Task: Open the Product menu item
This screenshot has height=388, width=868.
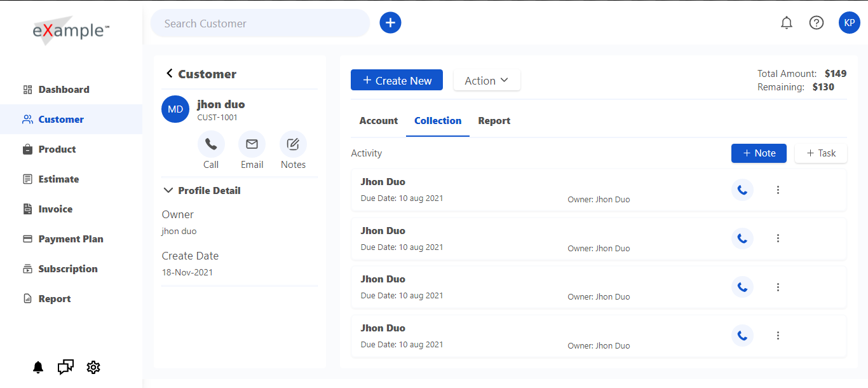Action: click(x=71, y=149)
